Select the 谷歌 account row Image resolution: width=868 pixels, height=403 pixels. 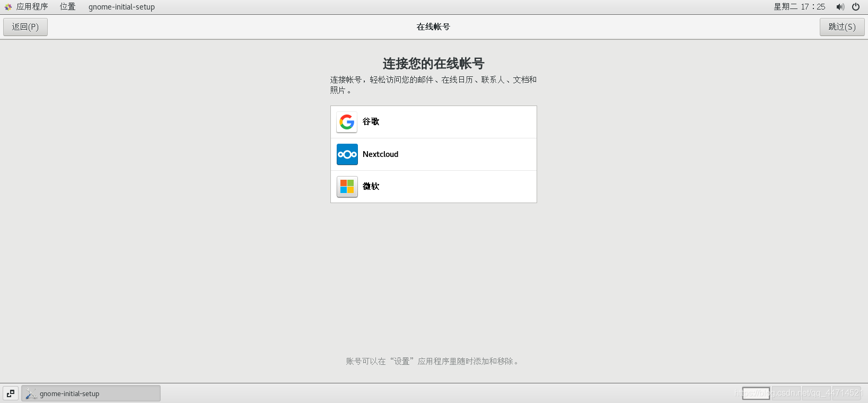[434, 122]
